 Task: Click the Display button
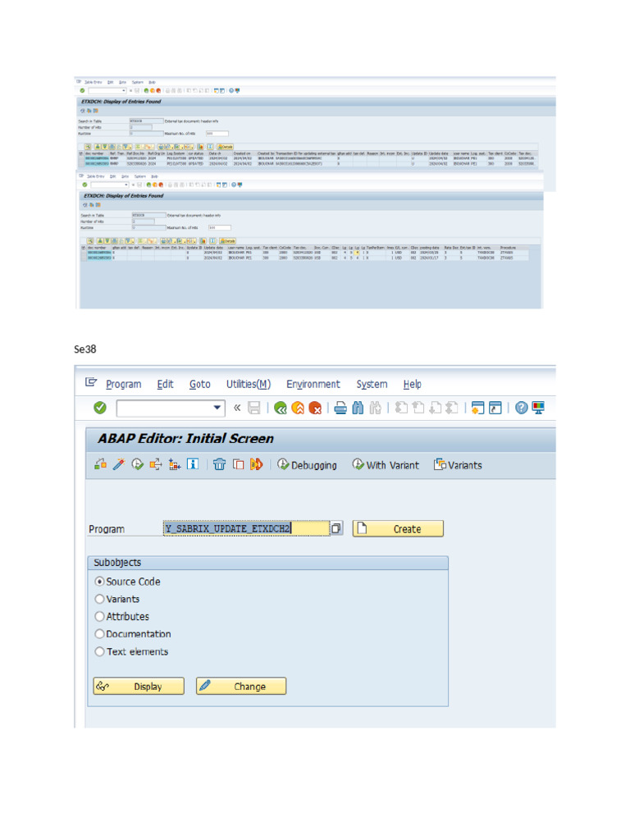coord(139,687)
